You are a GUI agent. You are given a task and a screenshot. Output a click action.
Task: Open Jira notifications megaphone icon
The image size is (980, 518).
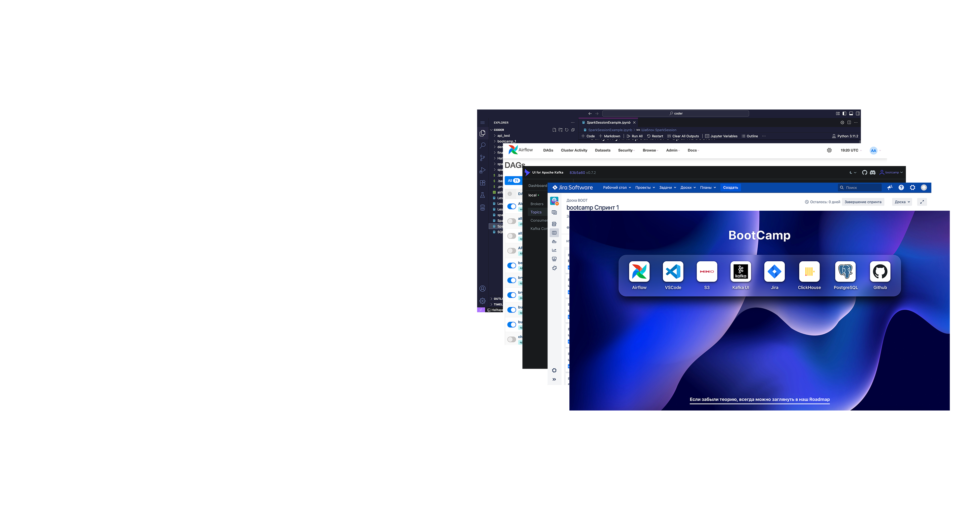[889, 188]
